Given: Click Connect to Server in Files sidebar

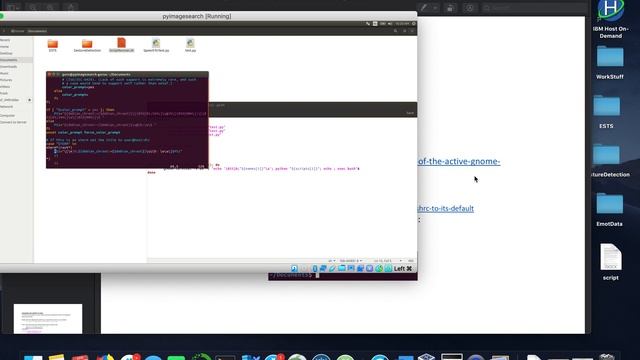Looking at the screenshot, I should coord(13,122).
